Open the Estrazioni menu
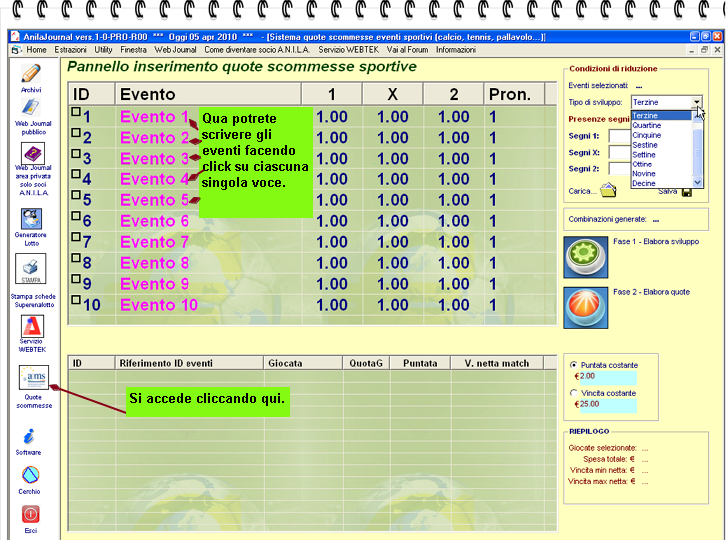 70,49
